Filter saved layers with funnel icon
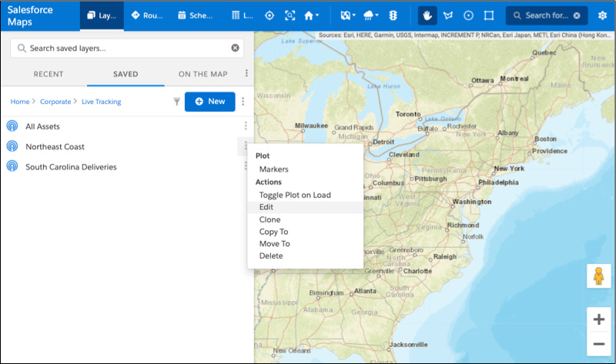The width and height of the screenshot is (616, 364). (x=176, y=102)
